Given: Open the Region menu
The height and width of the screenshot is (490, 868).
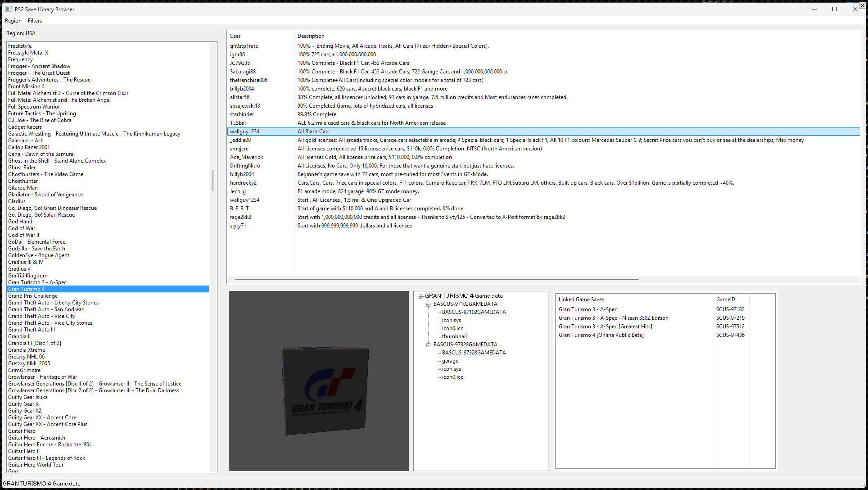Looking at the screenshot, I should pyautogui.click(x=13, y=21).
